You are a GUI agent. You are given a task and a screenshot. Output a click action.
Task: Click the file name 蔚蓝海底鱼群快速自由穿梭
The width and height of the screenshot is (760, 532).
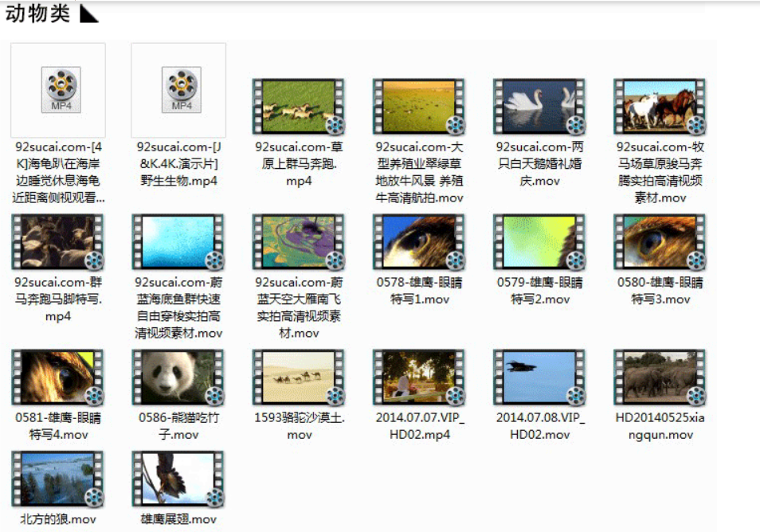coord(178,307)
